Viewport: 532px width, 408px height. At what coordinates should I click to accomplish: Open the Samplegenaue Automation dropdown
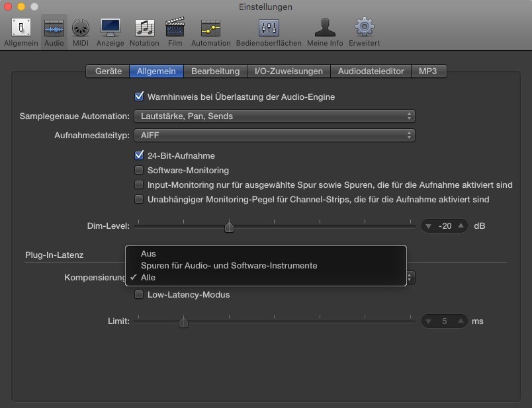pyautogui.click(x=275, y=116)
